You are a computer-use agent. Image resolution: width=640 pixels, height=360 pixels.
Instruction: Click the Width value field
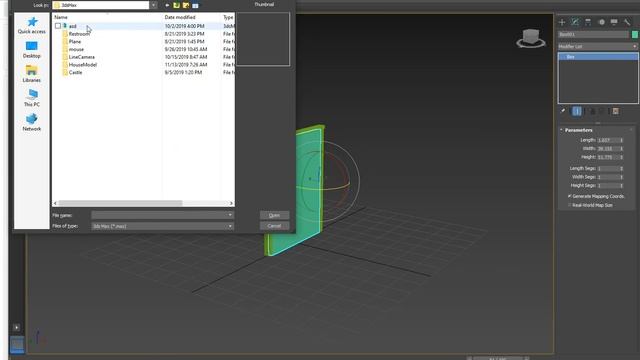tap(608, 149)
